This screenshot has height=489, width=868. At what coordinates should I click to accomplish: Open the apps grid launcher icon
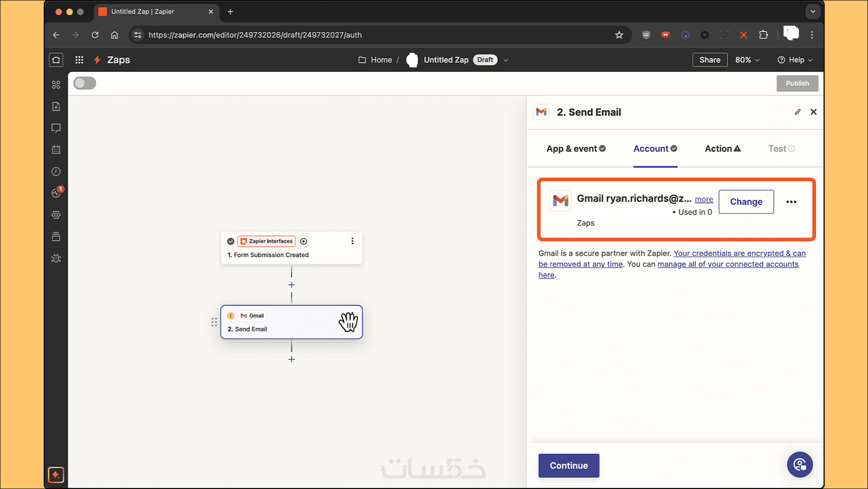pos(79,60)
